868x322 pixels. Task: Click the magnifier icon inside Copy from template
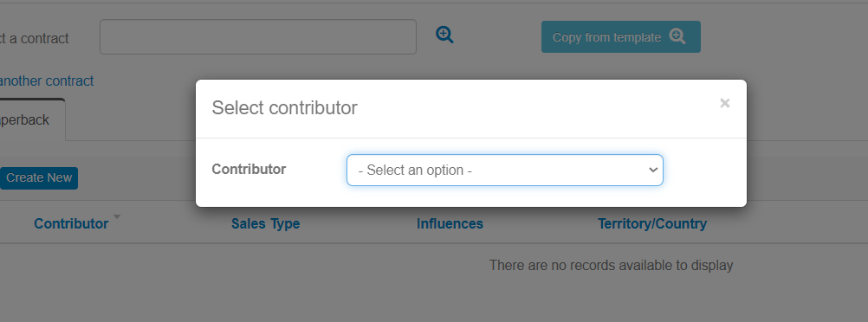677,37
